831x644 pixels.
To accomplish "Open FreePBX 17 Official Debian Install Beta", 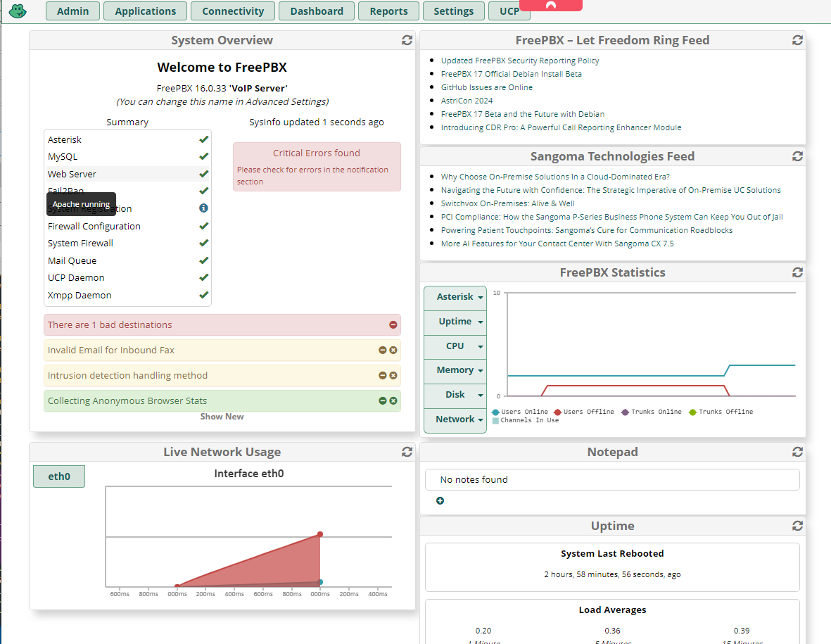I will tap(512, 74).
